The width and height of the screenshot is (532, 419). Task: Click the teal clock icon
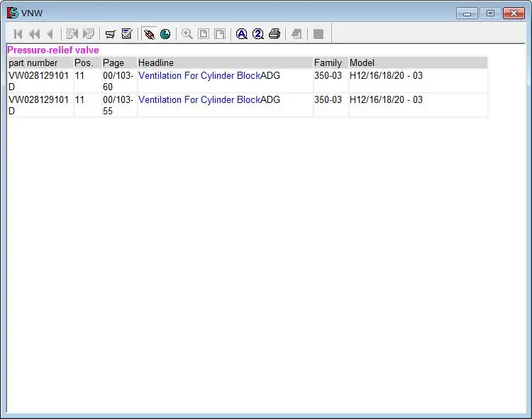(x=165, y=34)
